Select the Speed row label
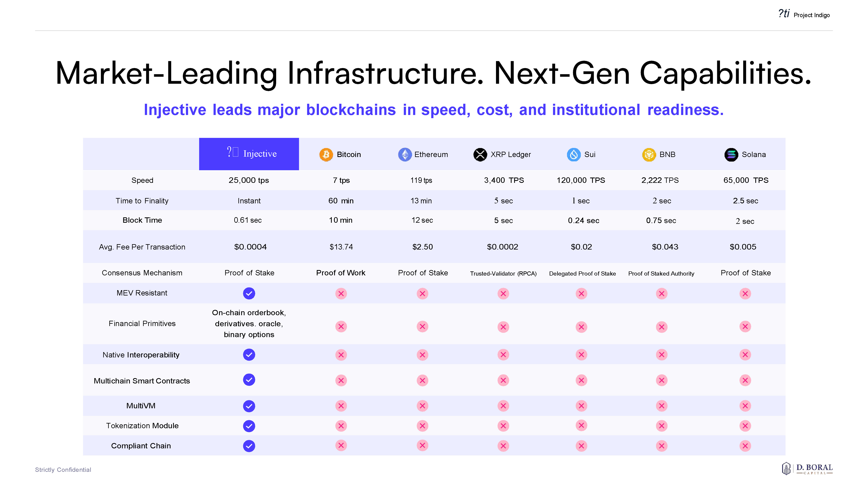Viewport: 868px width, 488px height. point(142,180)
